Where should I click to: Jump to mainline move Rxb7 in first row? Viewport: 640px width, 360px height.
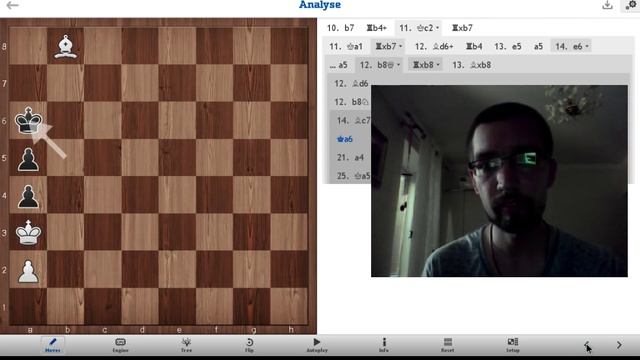(462, 28)
